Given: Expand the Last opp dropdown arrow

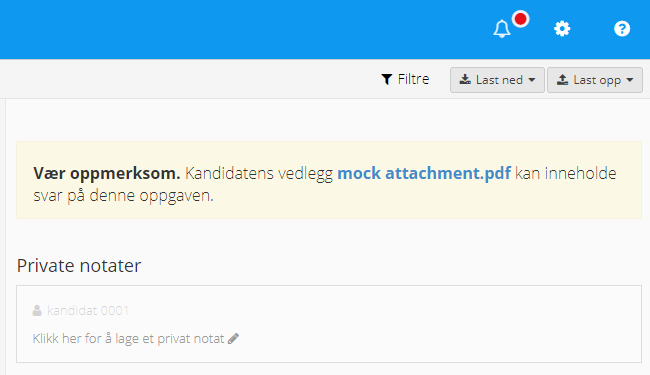Looking at the screenshot, I should tap(630, 80).
